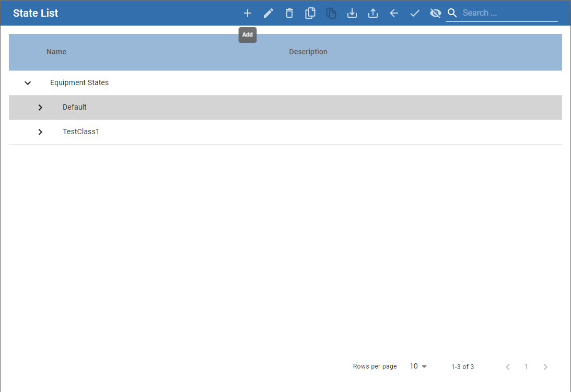Viewport: 571px width, 392px height.
Task: Click the Download/import icon
Action: [x=352, y=13]
